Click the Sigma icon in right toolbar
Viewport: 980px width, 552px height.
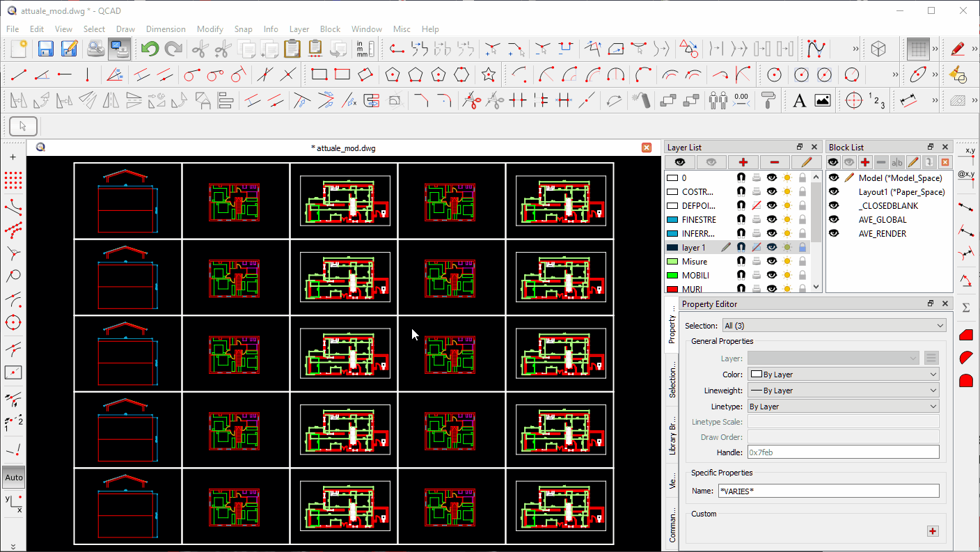966,307
